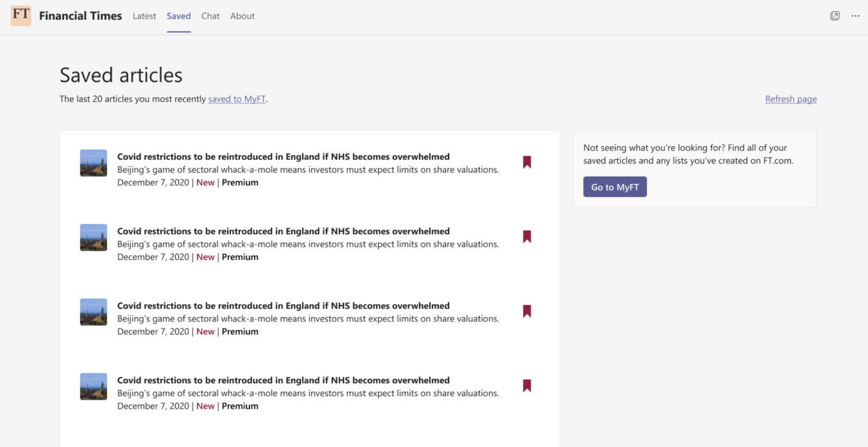Click the third article's 'Beijing's game' summary text

tap(308, 319)
